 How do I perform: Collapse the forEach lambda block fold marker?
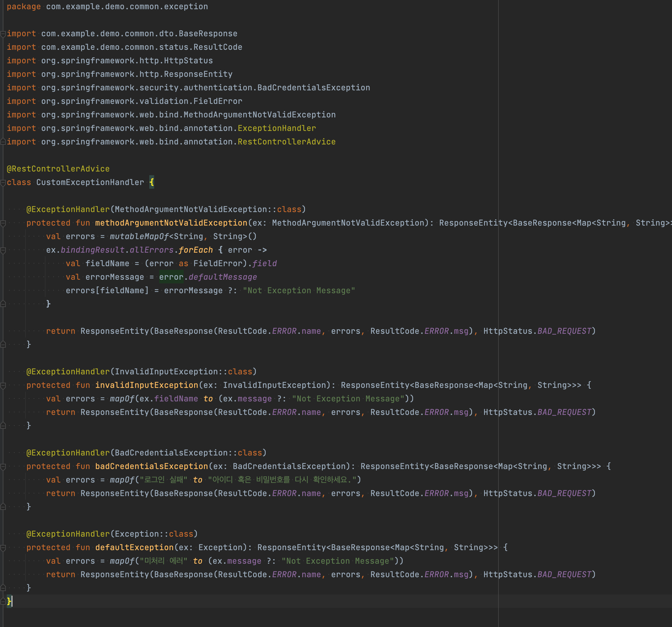pyautogui.click(x=3, y=250)
